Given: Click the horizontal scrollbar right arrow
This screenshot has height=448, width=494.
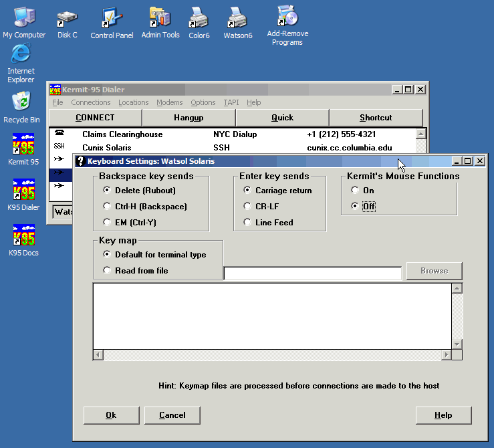Looking at the screenshot, I should [x=447, y=354].
